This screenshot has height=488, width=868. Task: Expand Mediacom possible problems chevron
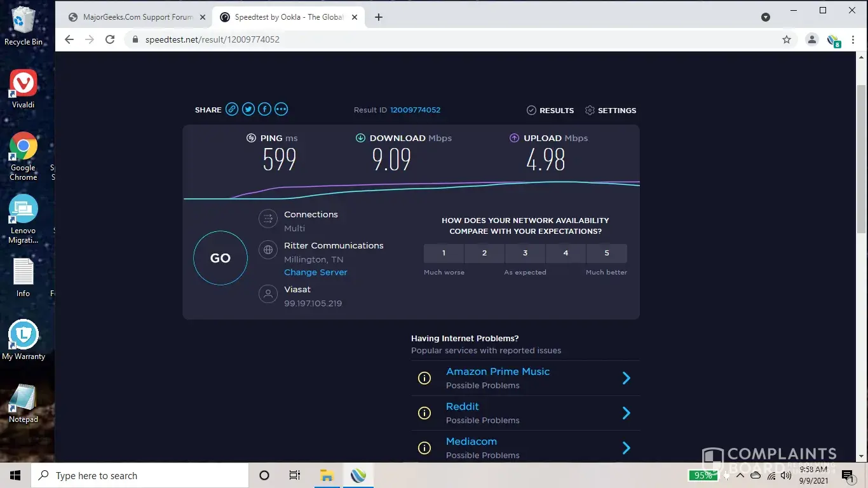tap(626, 448)
